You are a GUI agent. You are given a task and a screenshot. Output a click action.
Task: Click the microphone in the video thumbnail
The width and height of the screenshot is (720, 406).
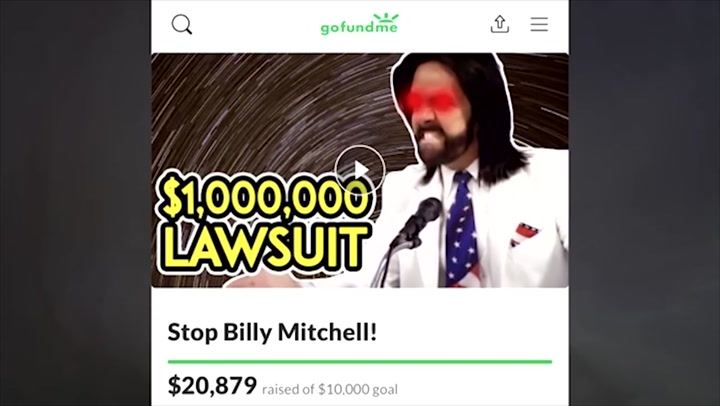pyautogui.click(x=416, y=223)
